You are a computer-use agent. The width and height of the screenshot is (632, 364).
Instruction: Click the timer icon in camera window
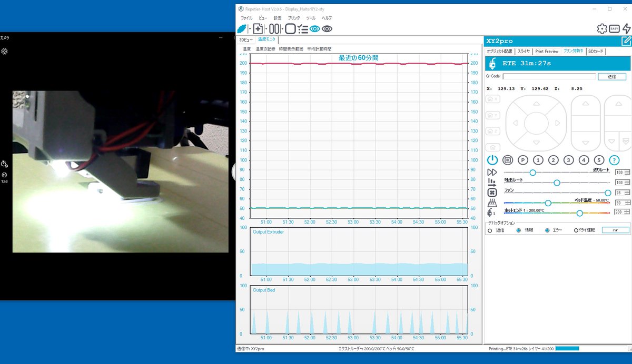[4, 164]
